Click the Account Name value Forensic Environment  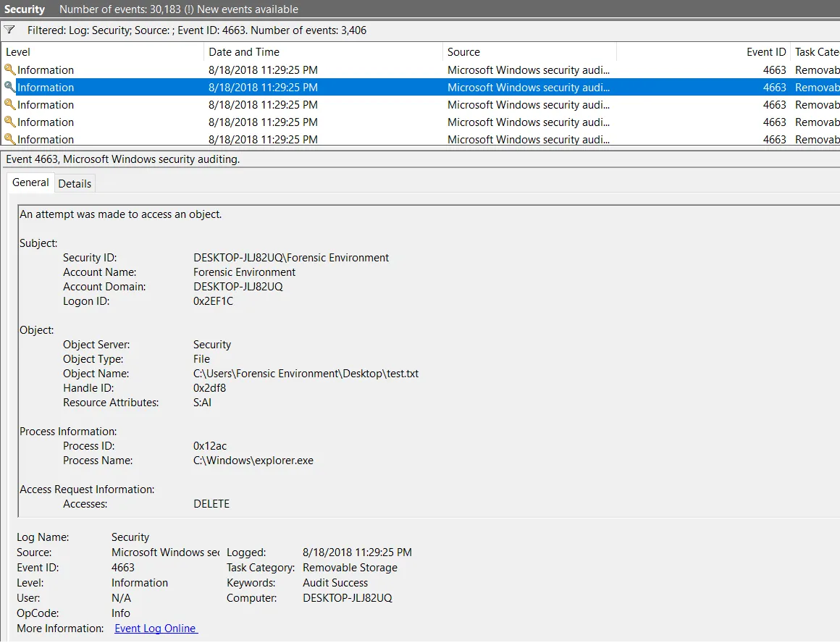(x=244, y=272)
